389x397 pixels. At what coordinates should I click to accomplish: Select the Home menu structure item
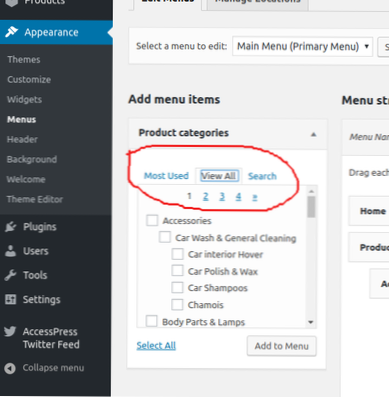tap(369, 211)
